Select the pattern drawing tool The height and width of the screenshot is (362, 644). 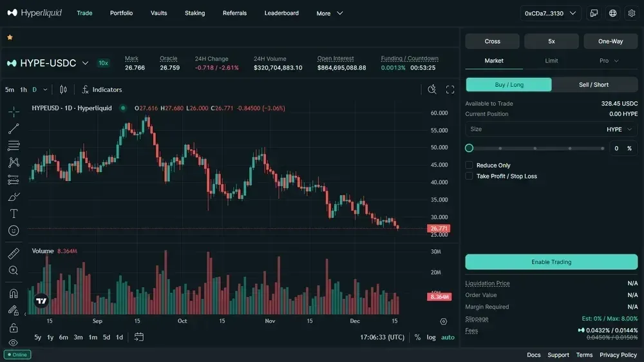tap(14, 162)
